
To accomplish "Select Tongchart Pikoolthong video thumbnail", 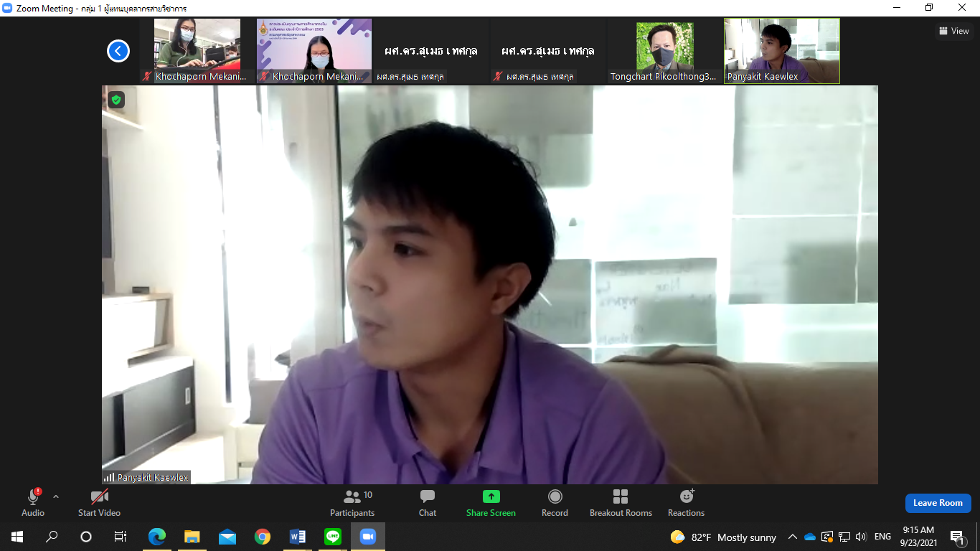I will point(665,51).
